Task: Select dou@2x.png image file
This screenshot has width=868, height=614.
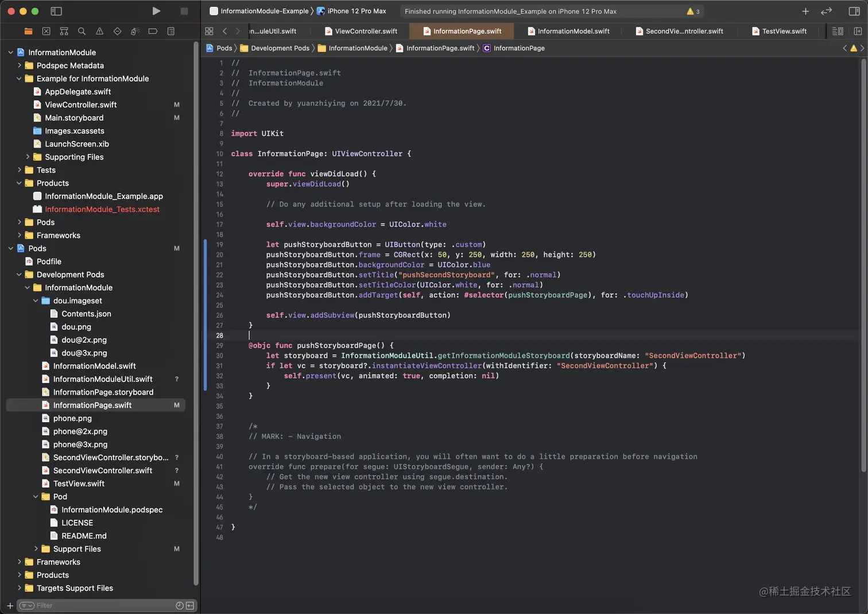Action: pyautogui.click(x=84, y=339)
